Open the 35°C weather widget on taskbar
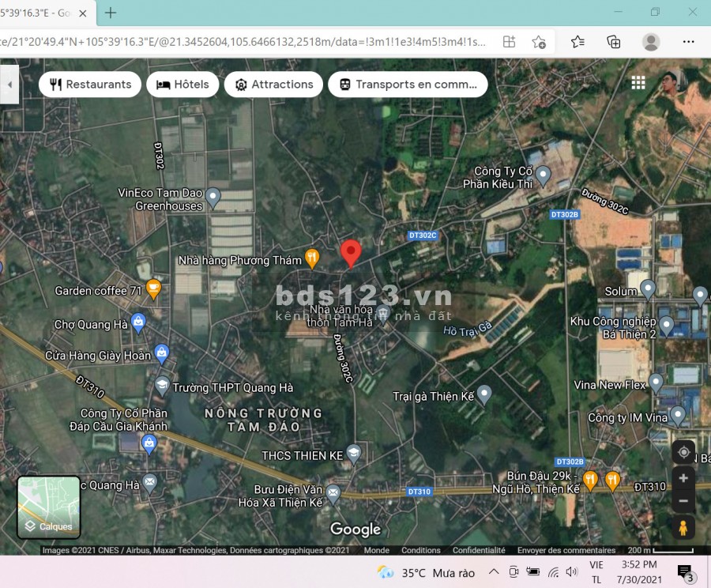Screen dimensions: 711x588 (426, 572)
